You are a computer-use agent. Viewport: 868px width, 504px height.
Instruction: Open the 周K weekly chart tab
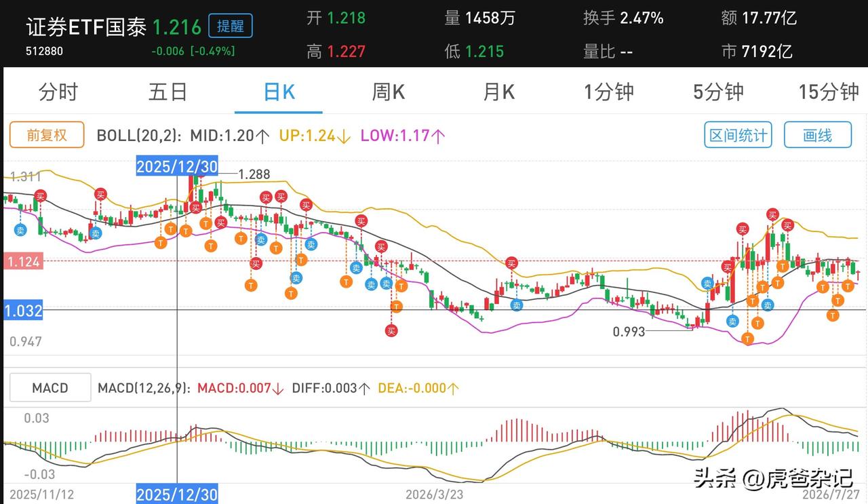[x=388, y=92]
